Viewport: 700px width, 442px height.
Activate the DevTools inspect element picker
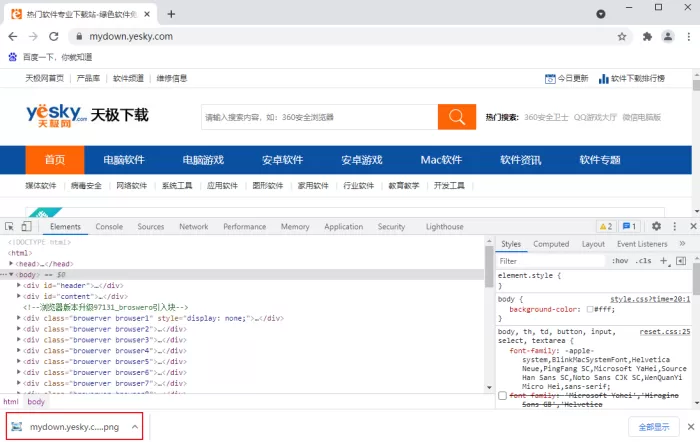[x=9, y=226]
